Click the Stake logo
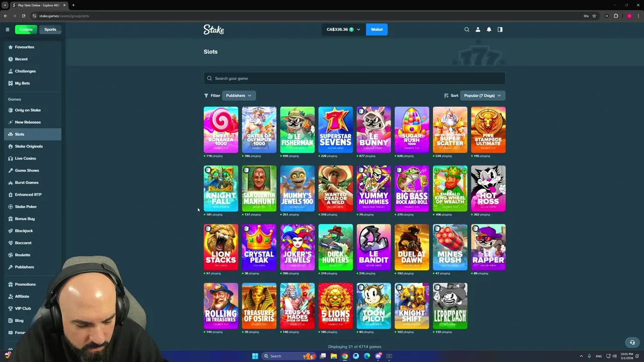 [x=214, y=30]
